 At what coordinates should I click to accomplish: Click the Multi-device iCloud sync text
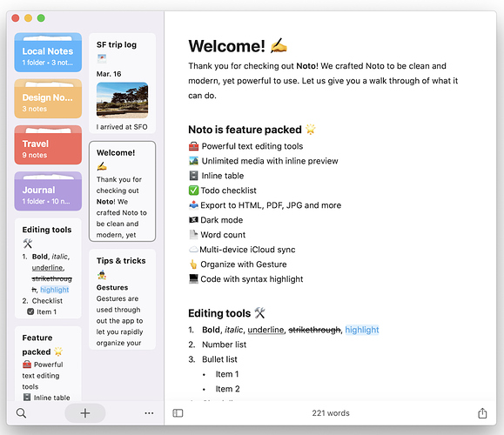coord(247,250)
